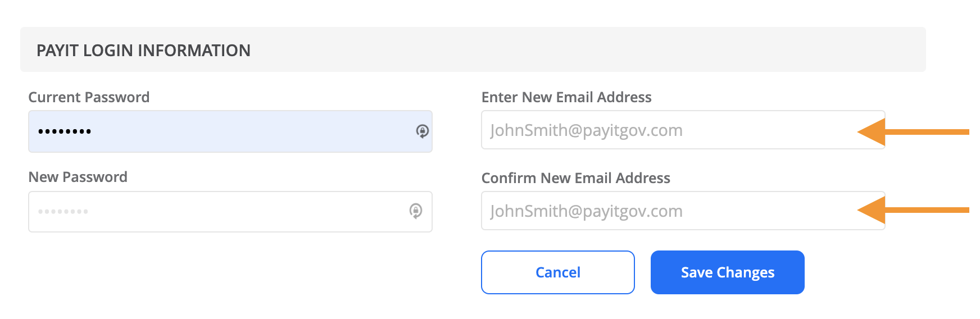Focus the Current Password field
The image size is (980, 319).
[x=230, y=131]
